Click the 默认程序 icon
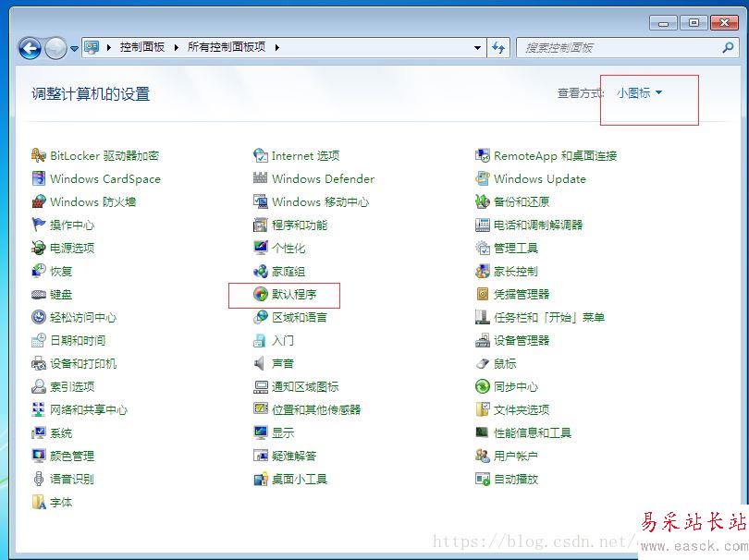 click(261, 294)
